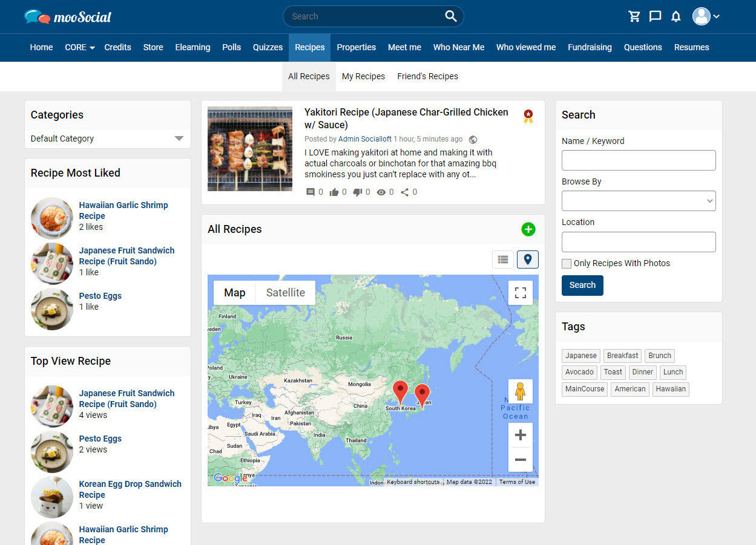Click the mooSocial logo
The height and width of the screenshot is (545, 756).
click(68, 16)
